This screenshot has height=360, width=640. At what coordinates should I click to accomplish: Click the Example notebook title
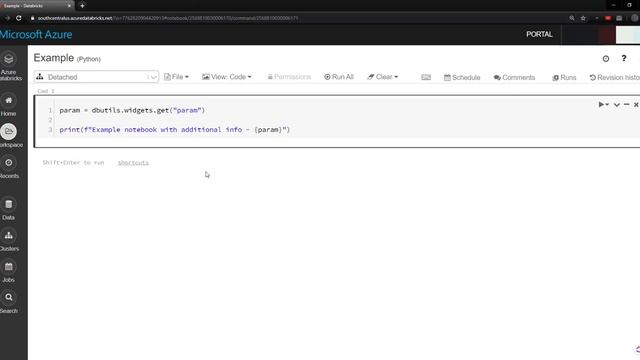tap(53, 58)
